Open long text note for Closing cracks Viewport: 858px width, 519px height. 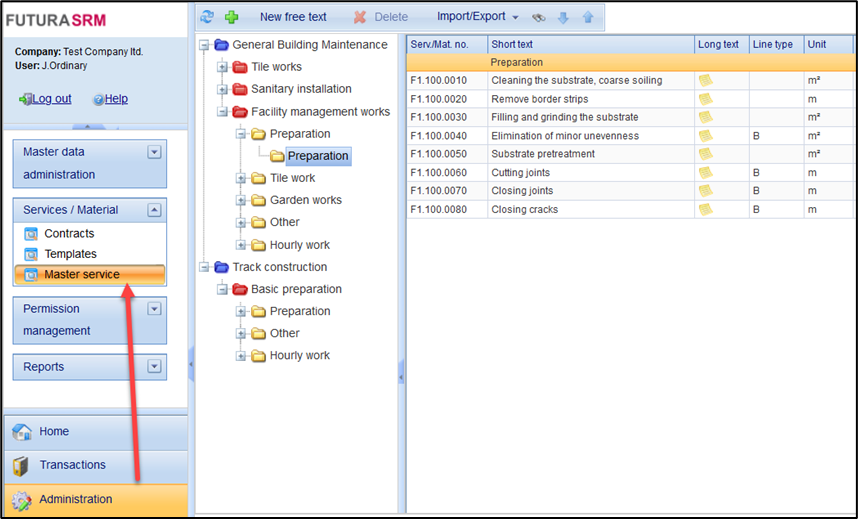pyautogui.click(x=706, y=209)
